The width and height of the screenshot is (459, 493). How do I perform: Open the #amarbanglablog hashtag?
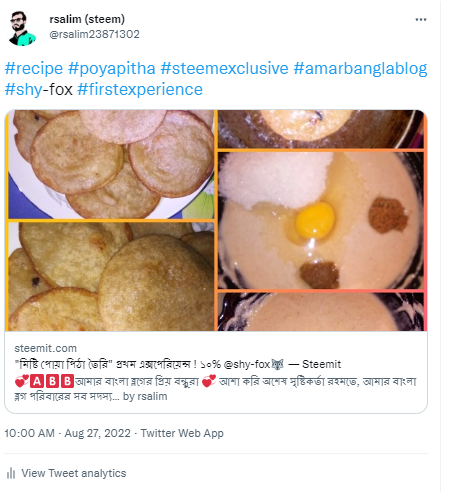(360, 69)
